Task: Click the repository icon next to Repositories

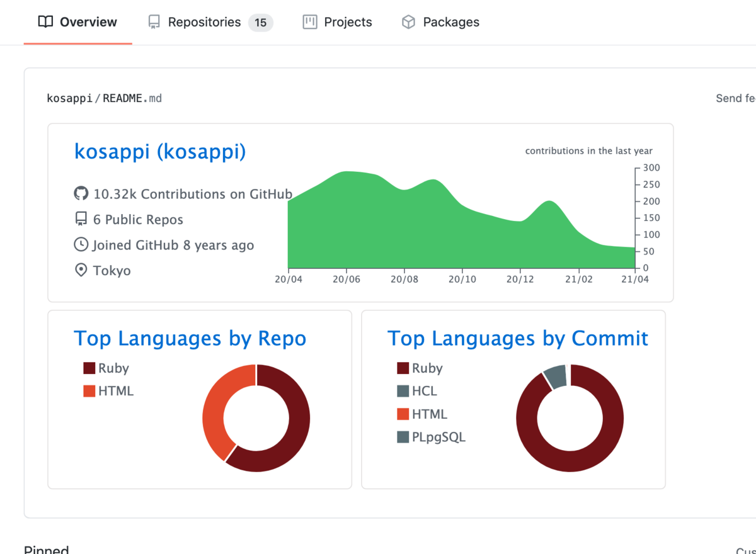Action: point(153,21)
